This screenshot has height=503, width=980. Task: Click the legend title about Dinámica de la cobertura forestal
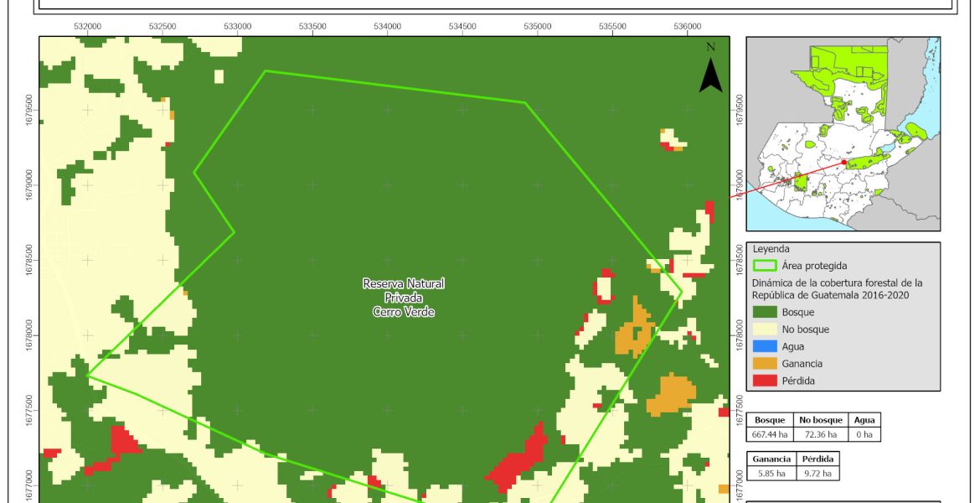(837, 289)
